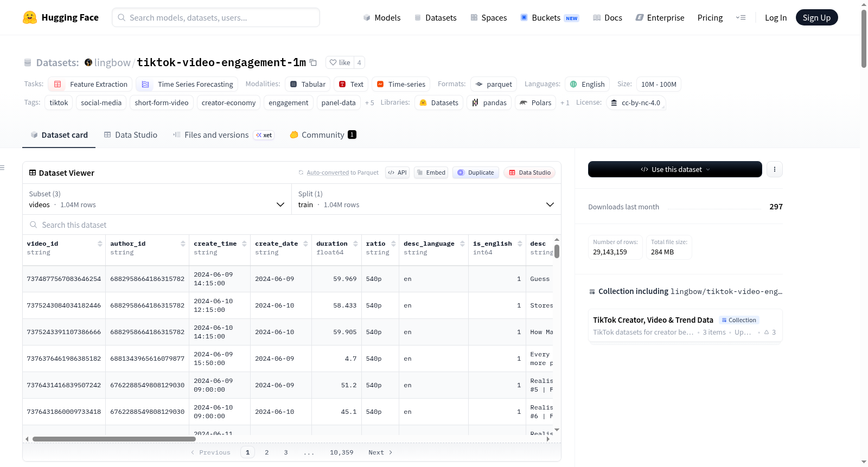Select the Tabular modality tag
The image size is (868, 467).
(x=308, y=84)
